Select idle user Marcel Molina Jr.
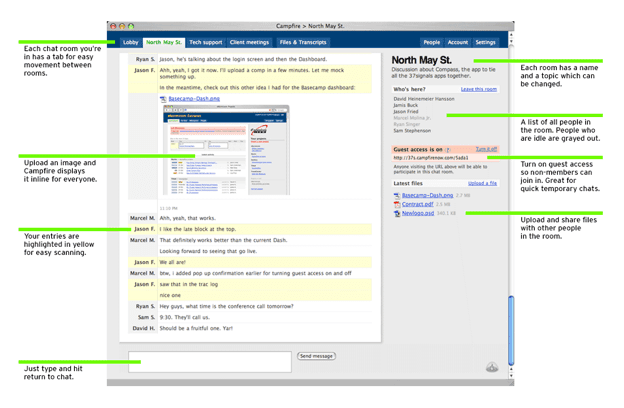 pos(412,118)
